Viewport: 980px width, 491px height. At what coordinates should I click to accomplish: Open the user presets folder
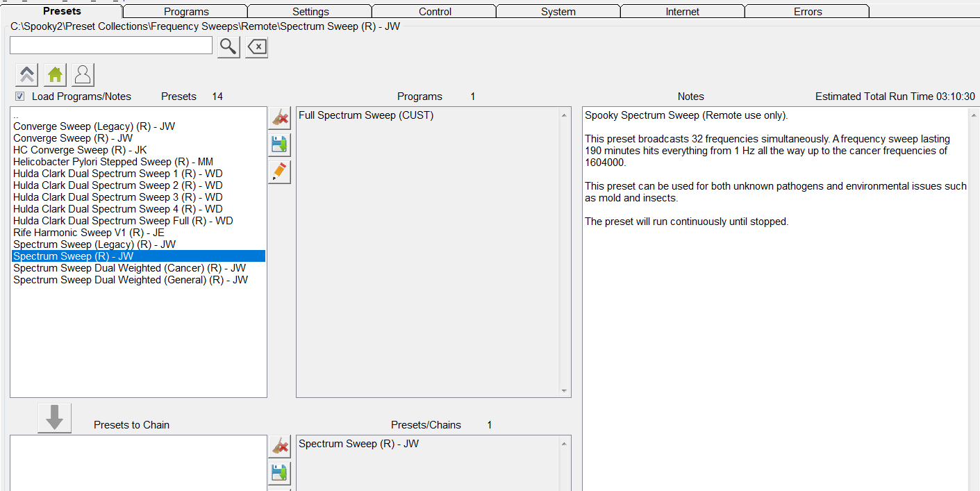click(83, 74)
